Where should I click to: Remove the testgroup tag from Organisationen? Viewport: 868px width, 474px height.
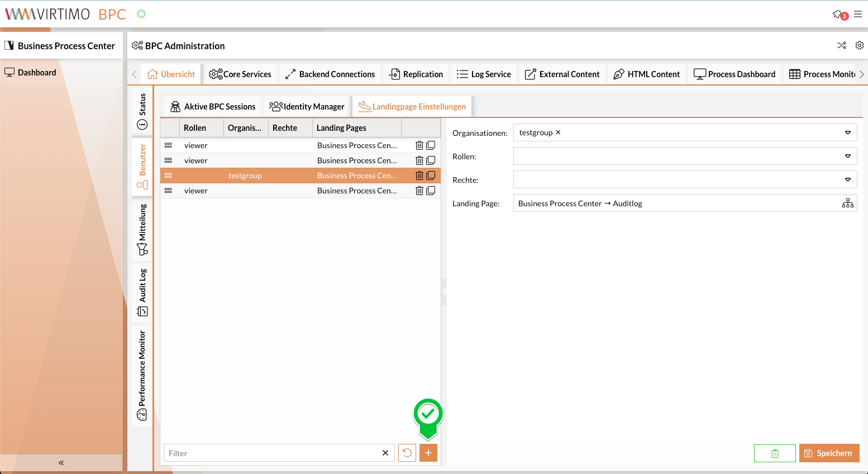tap(558, 132)
